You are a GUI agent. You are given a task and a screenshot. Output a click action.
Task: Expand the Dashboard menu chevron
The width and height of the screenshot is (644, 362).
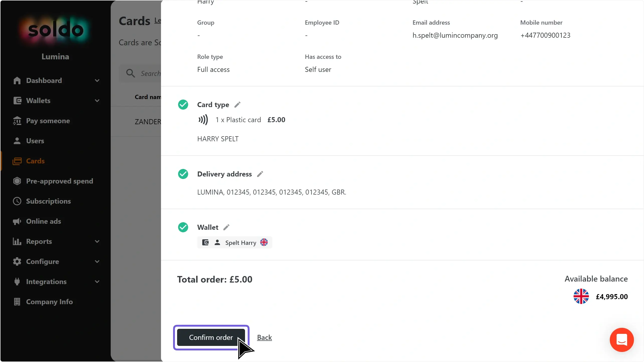click(97, 80)
